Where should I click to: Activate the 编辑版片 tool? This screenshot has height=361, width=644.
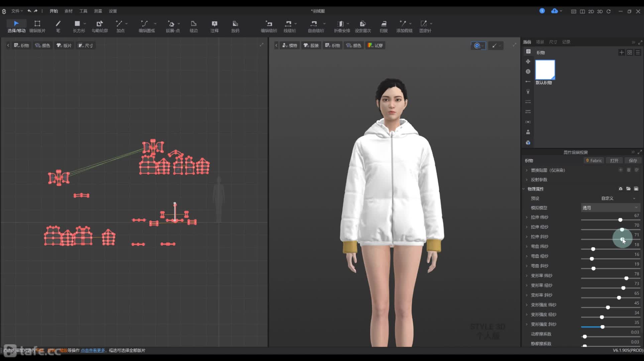coord(37,26)
